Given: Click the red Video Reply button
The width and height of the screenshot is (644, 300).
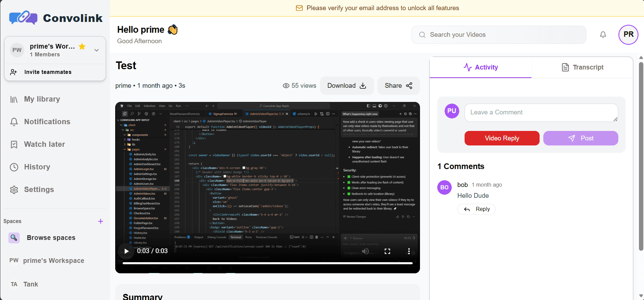Looking at the screenshot, I should (502, 138).
